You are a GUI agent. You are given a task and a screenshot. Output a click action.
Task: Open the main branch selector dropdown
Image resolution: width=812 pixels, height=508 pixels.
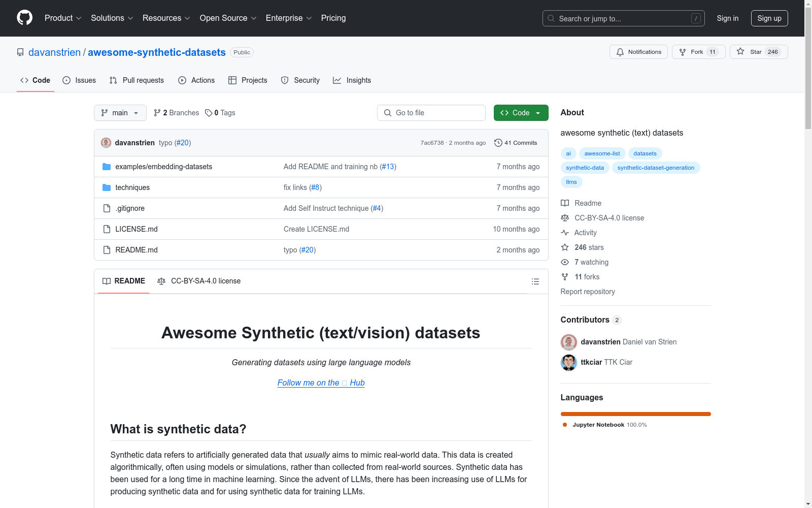coord(120,113)
